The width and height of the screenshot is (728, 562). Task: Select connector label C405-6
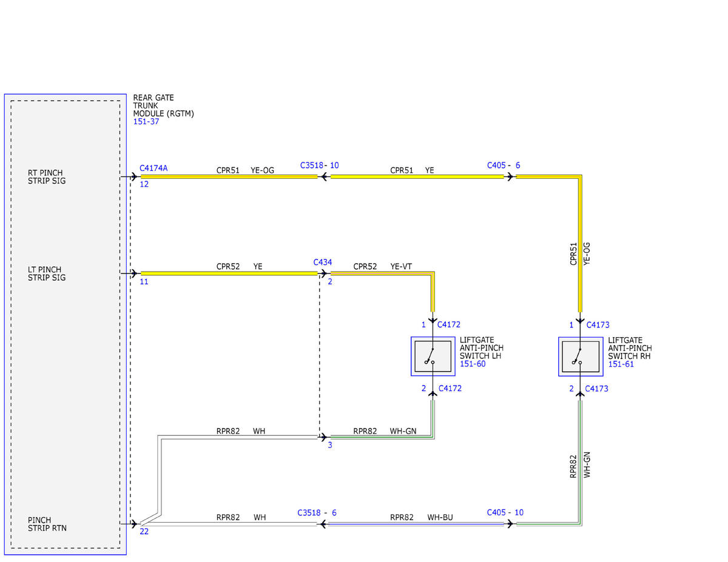click(x=504, y=165)
